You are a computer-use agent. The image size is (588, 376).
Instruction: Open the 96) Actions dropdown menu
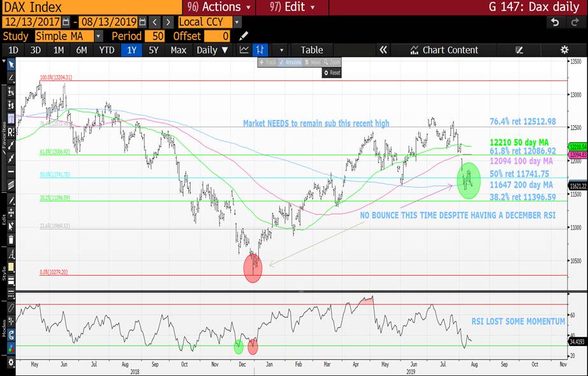point(219,7)
